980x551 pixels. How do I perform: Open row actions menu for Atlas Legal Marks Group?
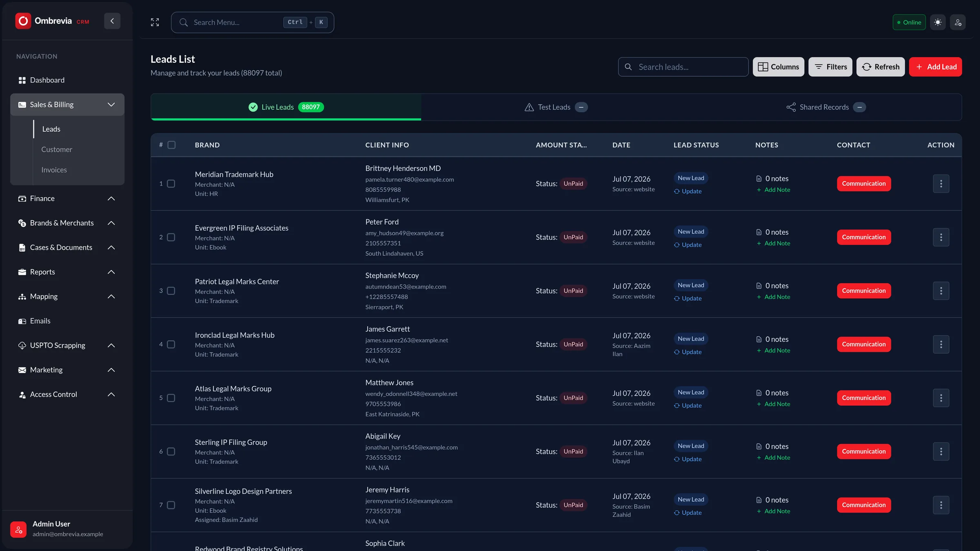click(941, 398)
